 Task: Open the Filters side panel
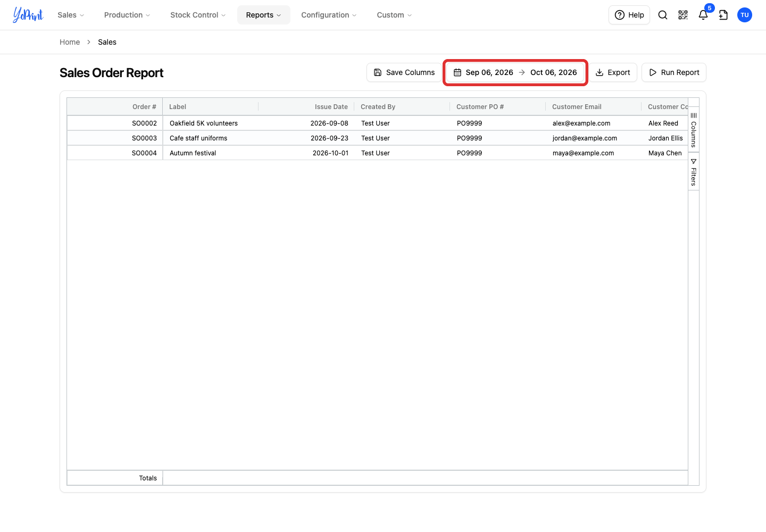tap(694, 172)
